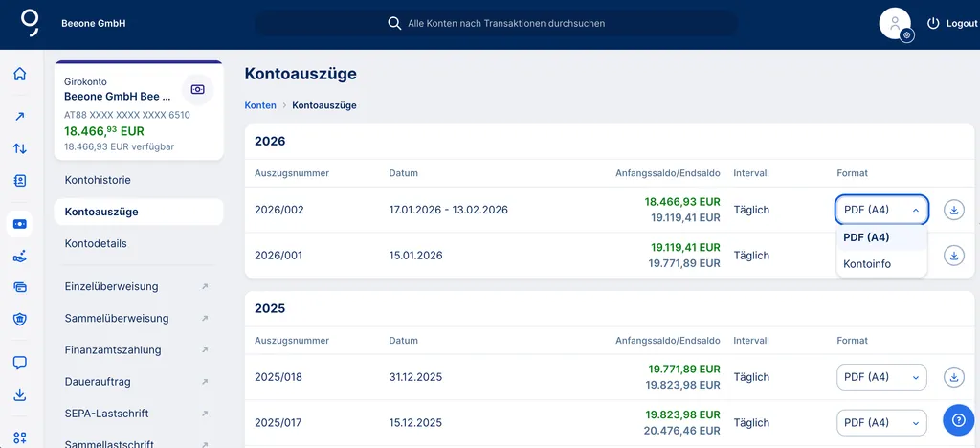
Task: Open the blue help question mark button
Action: [x=958, y=420]
